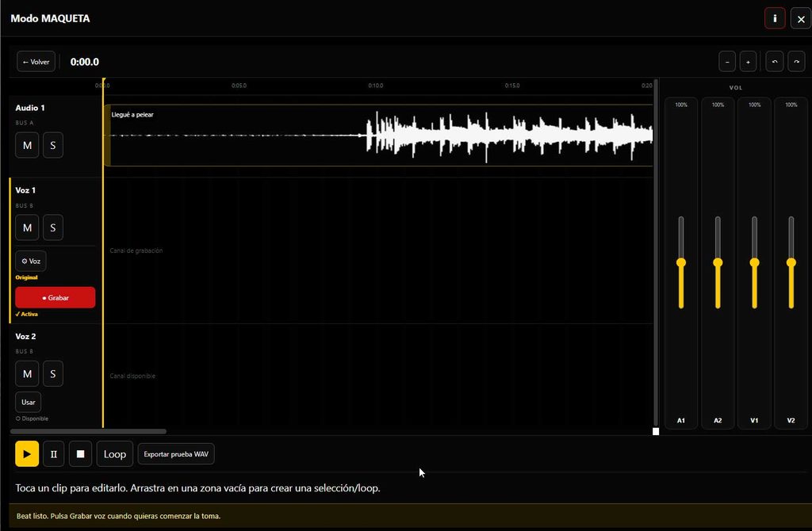
Task: Select the Llegué a pelear audio clip
Action: tap(378, 136)
